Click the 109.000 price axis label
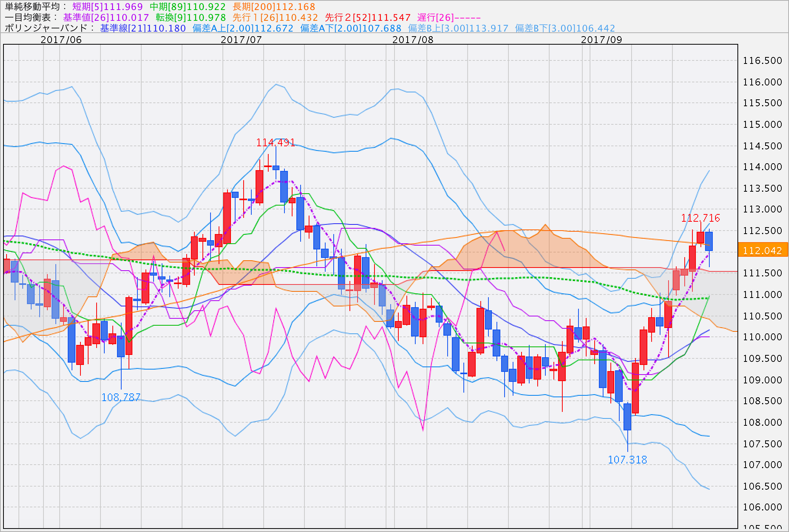 tap(762, 380)
